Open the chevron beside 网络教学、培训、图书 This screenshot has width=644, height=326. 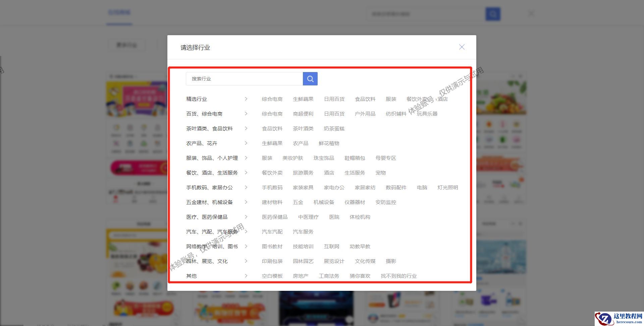pyautogui.click(x=246, y=247)
